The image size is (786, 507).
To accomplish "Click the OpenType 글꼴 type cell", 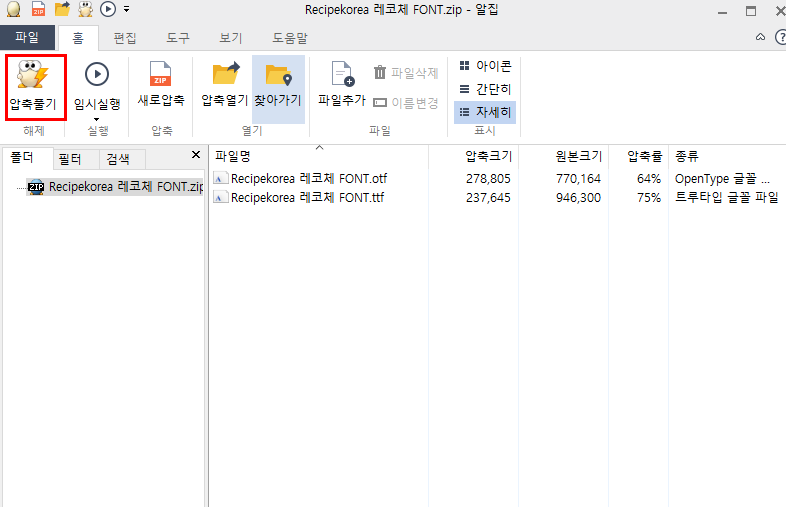I will (722, 179).
